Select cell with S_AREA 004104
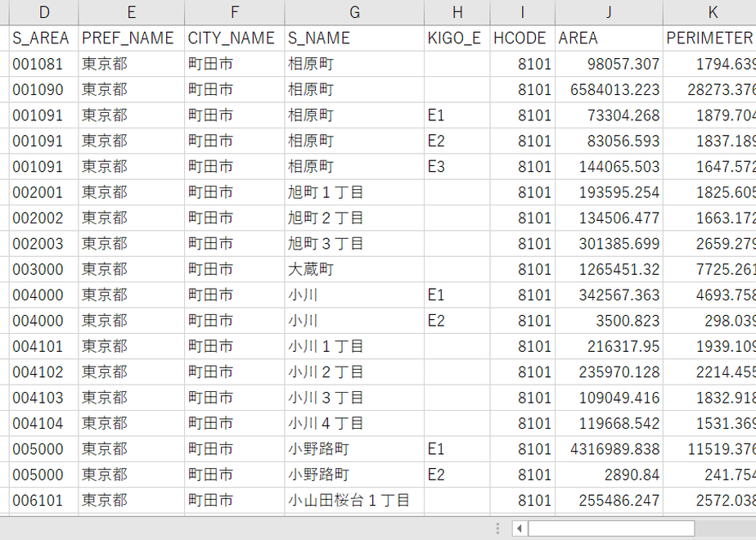756x540 pixels. (x=44, y=423)
